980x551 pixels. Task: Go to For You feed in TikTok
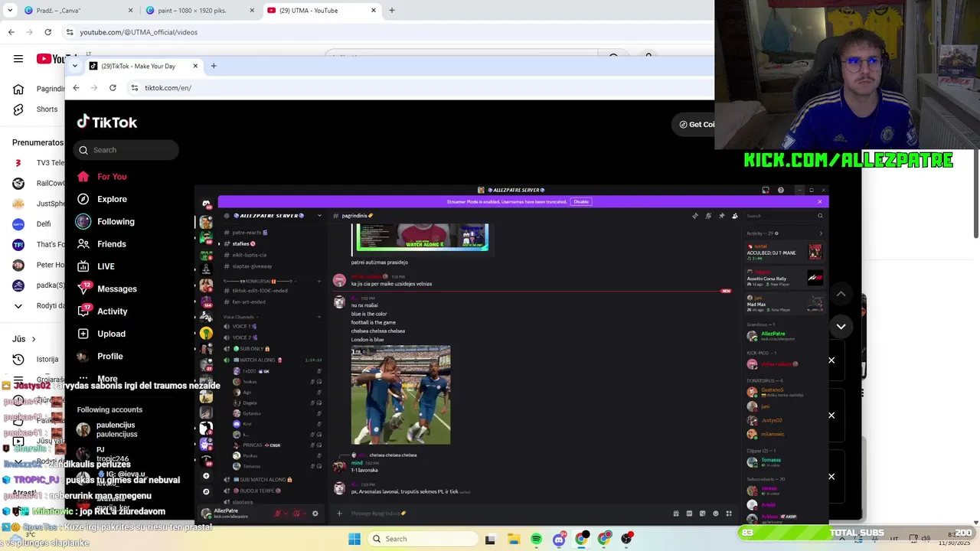click(101, 177)
